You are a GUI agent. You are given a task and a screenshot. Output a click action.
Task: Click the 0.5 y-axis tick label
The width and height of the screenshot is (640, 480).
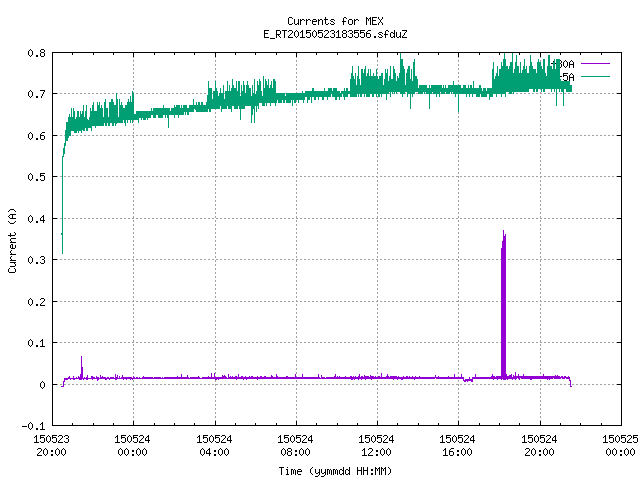pos(36,177)
